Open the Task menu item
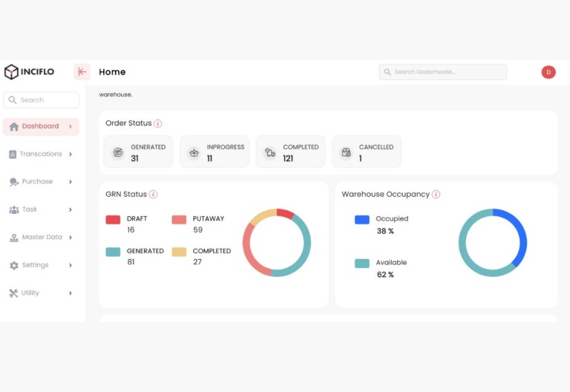 pyautogui.click(x=41, y=210)
